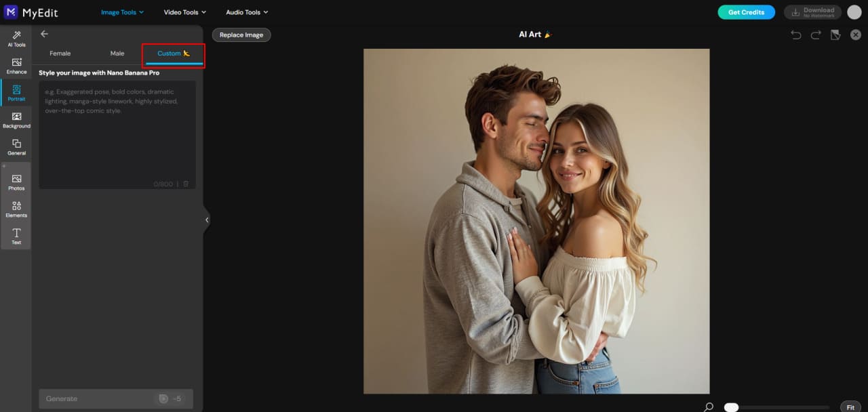Toggle before/after compare view

(x=835, y=35)
